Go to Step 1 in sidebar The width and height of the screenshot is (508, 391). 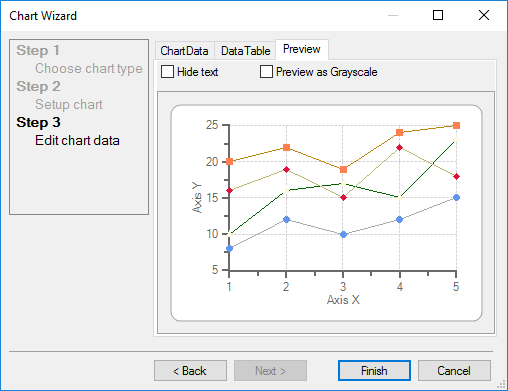tap(38, 50)
